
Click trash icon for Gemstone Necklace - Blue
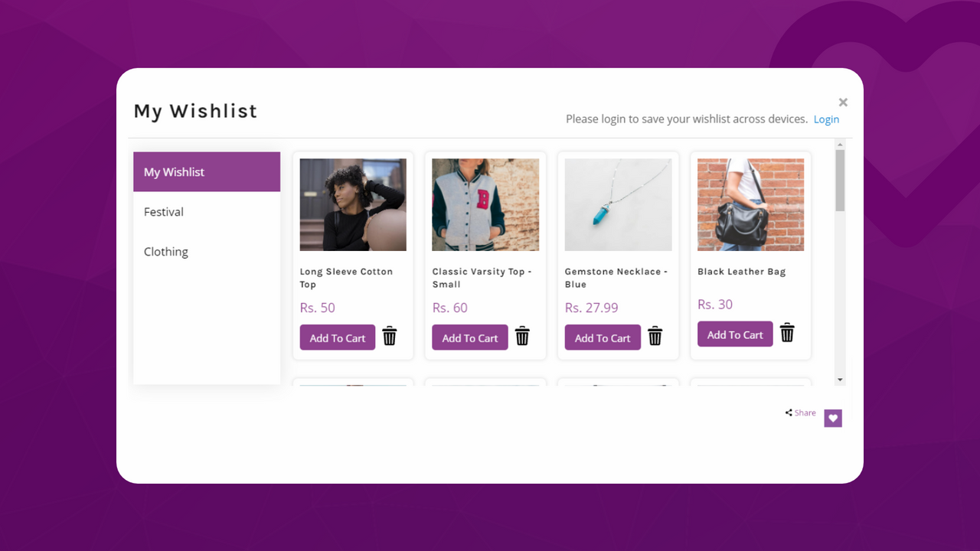coord(655,336)
